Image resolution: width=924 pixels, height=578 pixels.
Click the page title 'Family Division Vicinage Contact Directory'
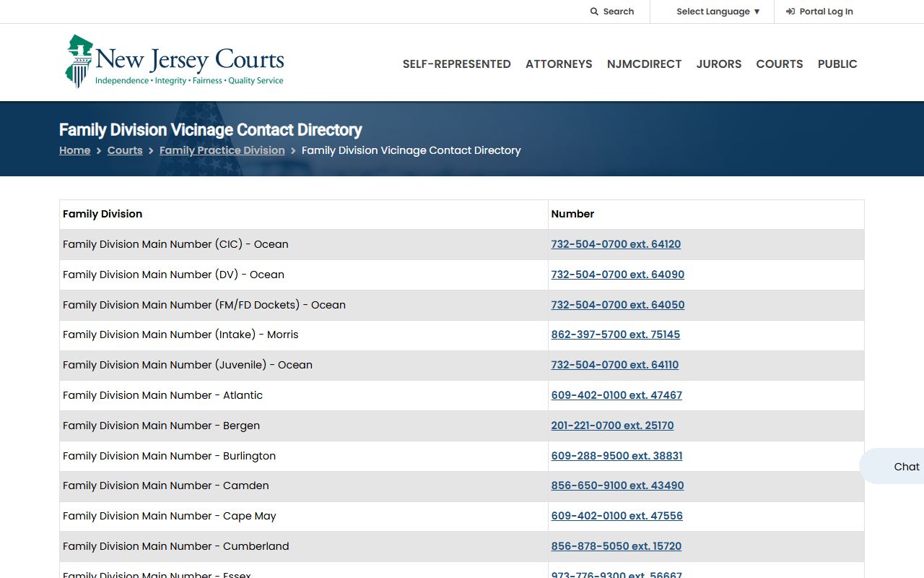pos(211,130)
